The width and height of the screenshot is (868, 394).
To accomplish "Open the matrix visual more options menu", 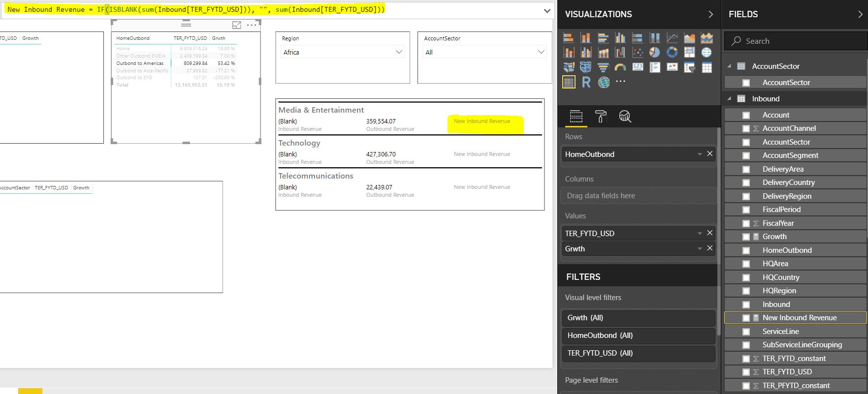I will (252, 25).
